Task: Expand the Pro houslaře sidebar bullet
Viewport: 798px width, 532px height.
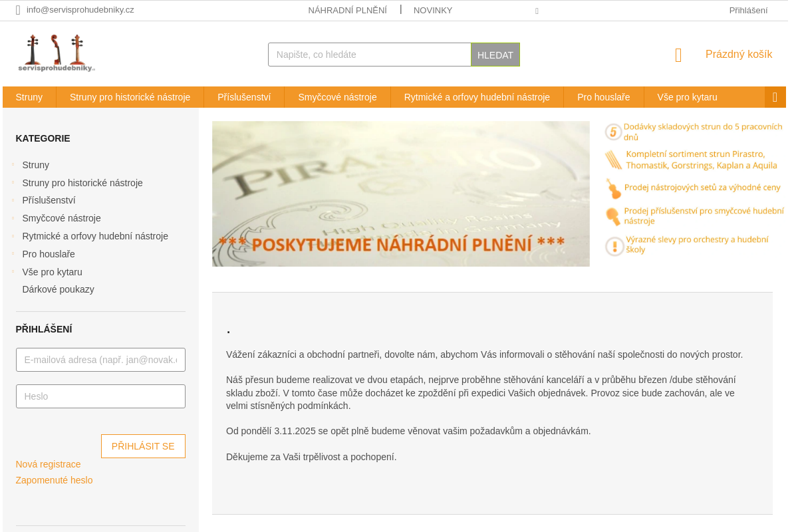Action: pos(13,253)
